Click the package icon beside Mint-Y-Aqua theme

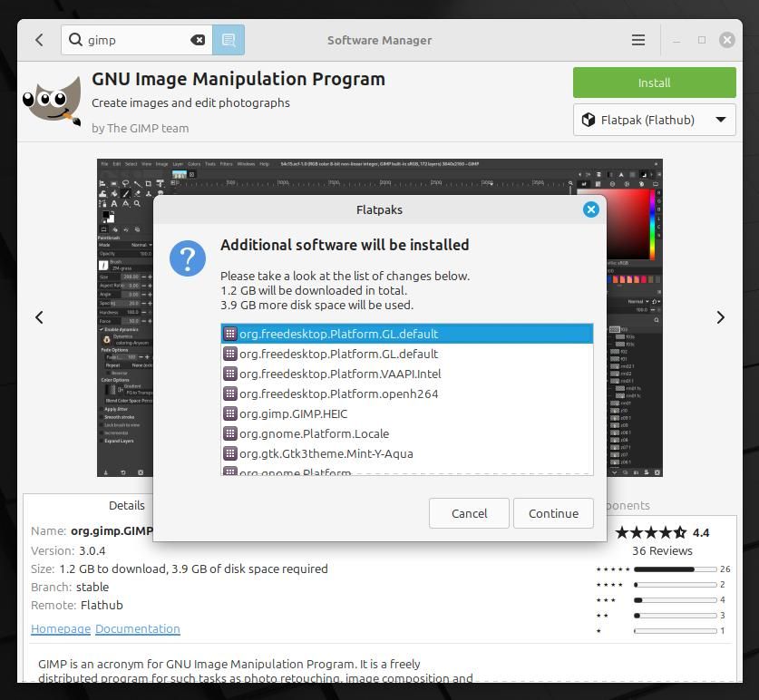(x=230, y=453)
